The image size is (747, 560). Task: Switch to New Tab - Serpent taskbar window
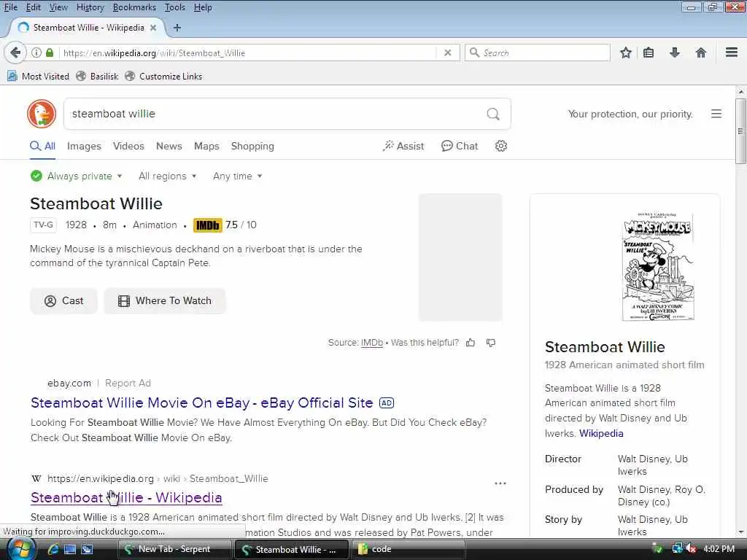click(x=174, y=549)
